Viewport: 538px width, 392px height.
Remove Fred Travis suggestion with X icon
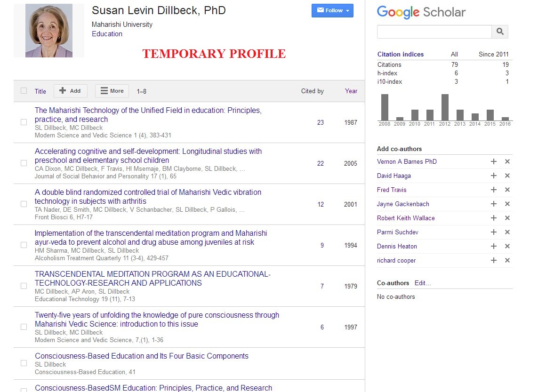(507, 190)
